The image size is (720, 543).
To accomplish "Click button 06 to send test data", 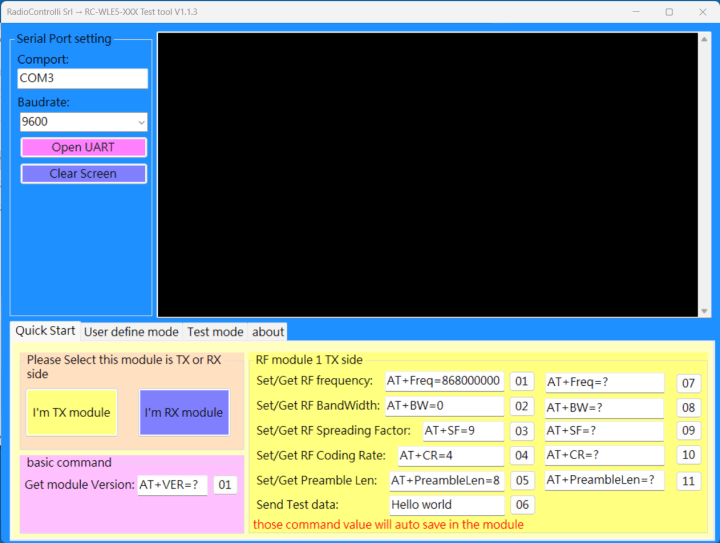I will click(x=522, y=505).
